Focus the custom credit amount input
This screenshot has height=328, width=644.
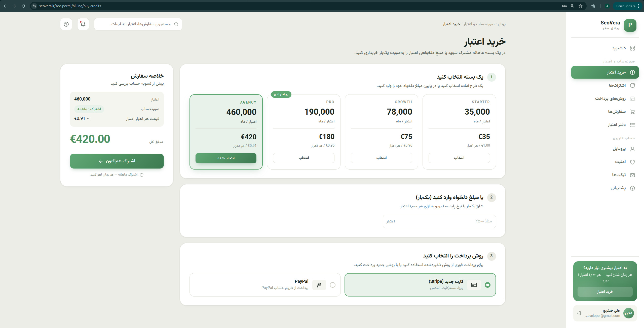[x=439, y=221]
